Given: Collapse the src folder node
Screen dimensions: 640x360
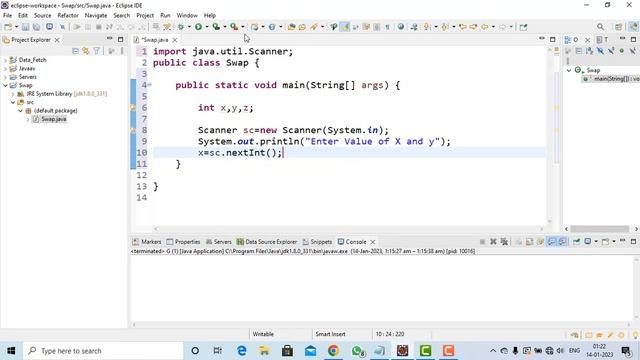Looking at the screenshot, I should (x=13, y=102).
